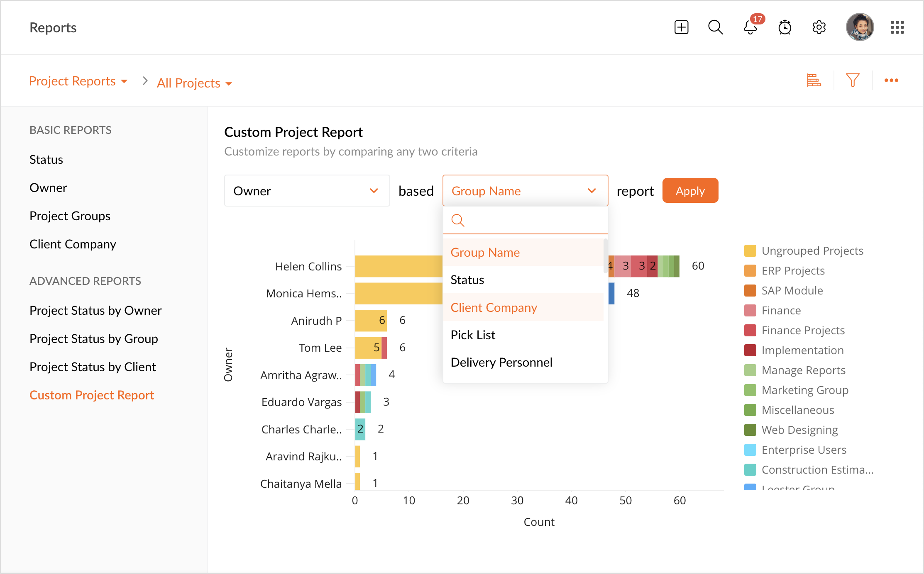Open Project Status by Owner report
The height and width of the screenshot is (574, 924).
pyautogui.click(x=95, y=310)
